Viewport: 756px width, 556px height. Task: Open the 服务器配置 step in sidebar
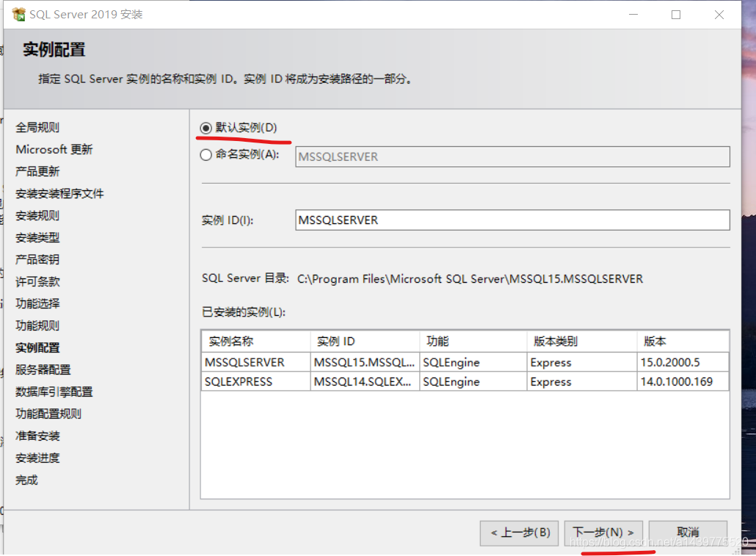click(43, 369)
